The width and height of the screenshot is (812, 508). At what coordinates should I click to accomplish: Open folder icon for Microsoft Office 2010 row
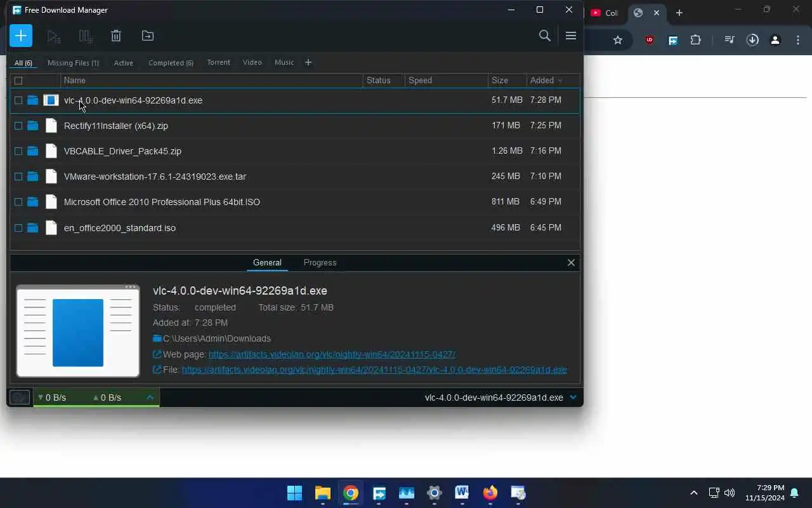pyautogui.click(x=32, y=202)
